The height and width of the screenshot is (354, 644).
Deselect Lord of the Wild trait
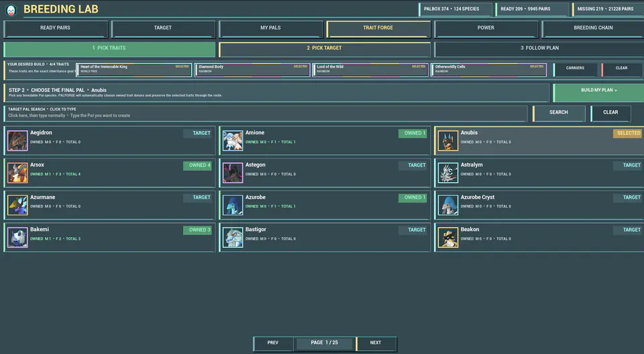pyautogui.click(x=370, y=69)
